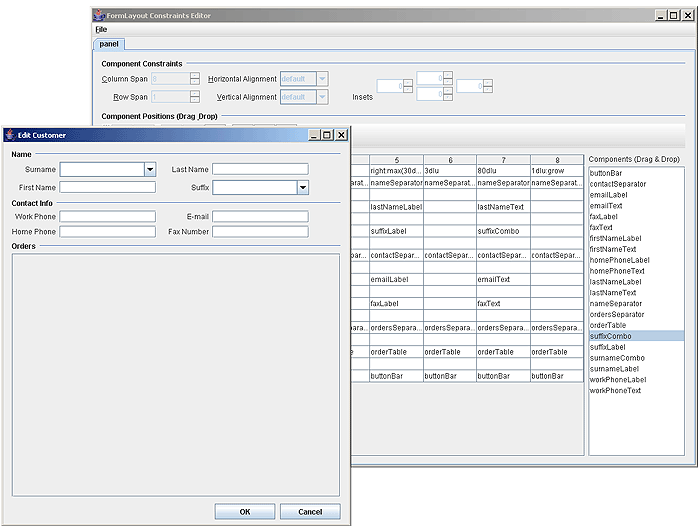
Task: Select ordersSeparator in the Components list
Action: [637, 314]
